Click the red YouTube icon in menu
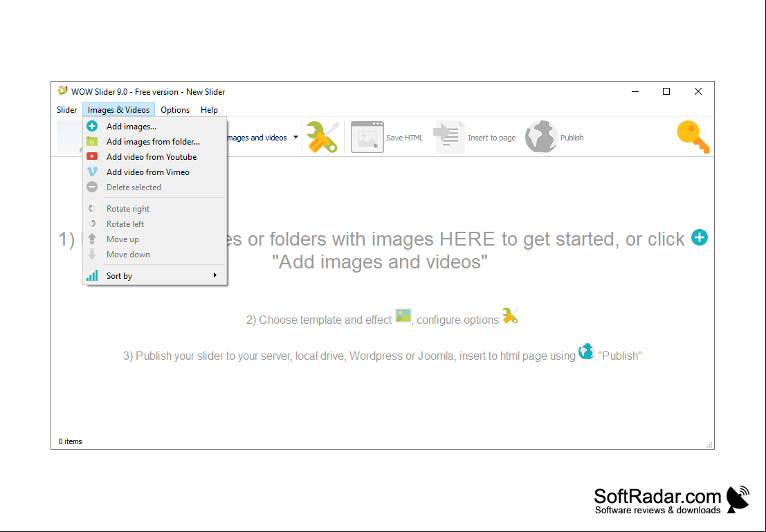 (x=92, y=156)
